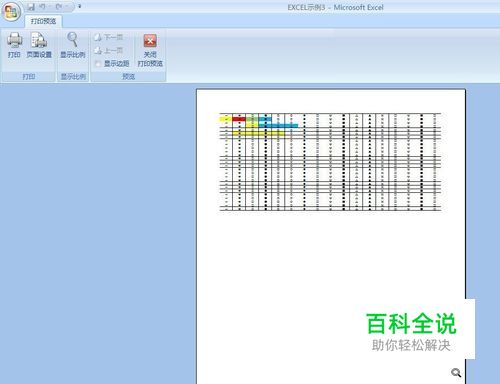Click the Redo arrow in quick access toolbar
This screenshot has height=384, width=500.
point(59,7)
